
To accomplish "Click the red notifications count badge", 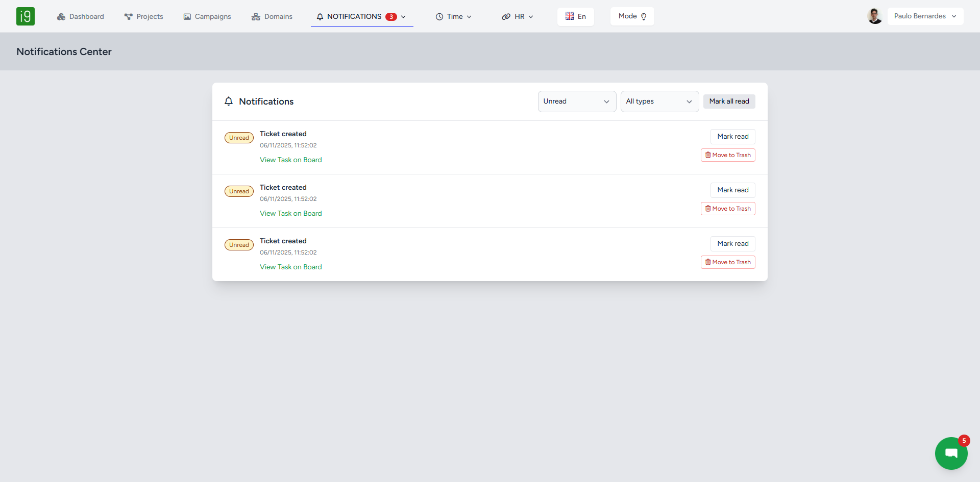I will 391,17.
